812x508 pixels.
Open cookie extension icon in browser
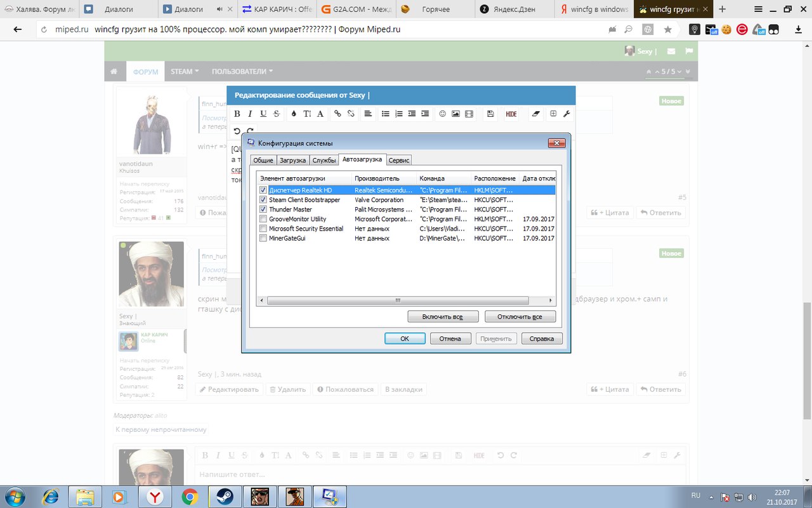point(726,29)
